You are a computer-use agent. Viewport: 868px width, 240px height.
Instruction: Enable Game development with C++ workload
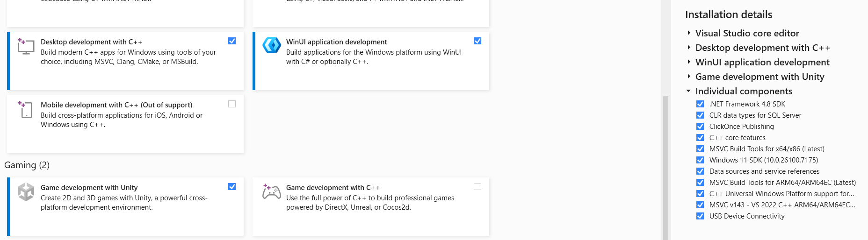click(477, 187)
